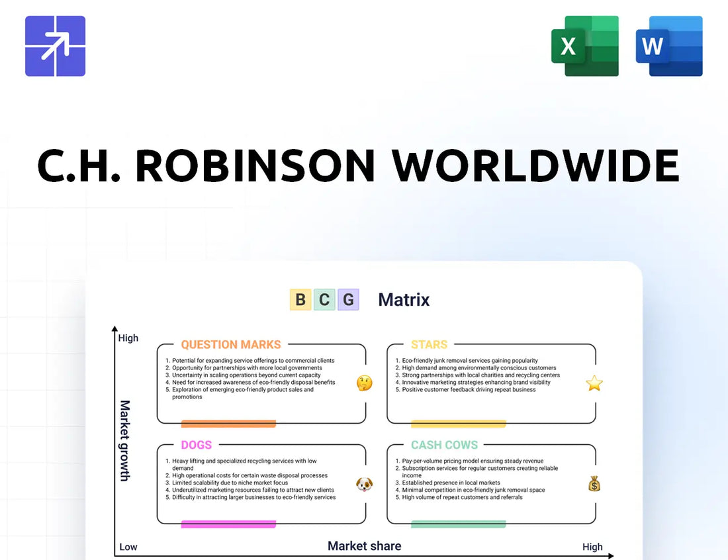The image size is (728, 560).
Task: Click the C.H. ROBINSON WORLDWIDE title
Action: (x=358, y=165)
